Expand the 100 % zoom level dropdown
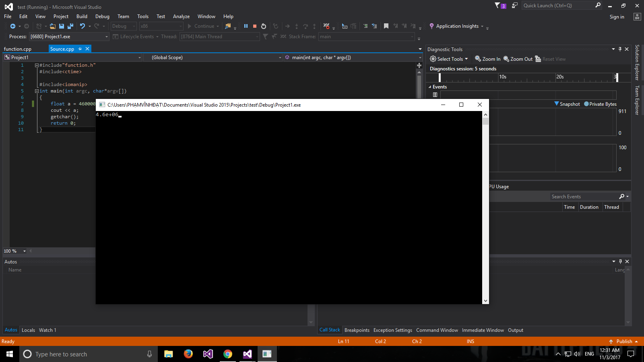644x362 pixels. (25, 251)
